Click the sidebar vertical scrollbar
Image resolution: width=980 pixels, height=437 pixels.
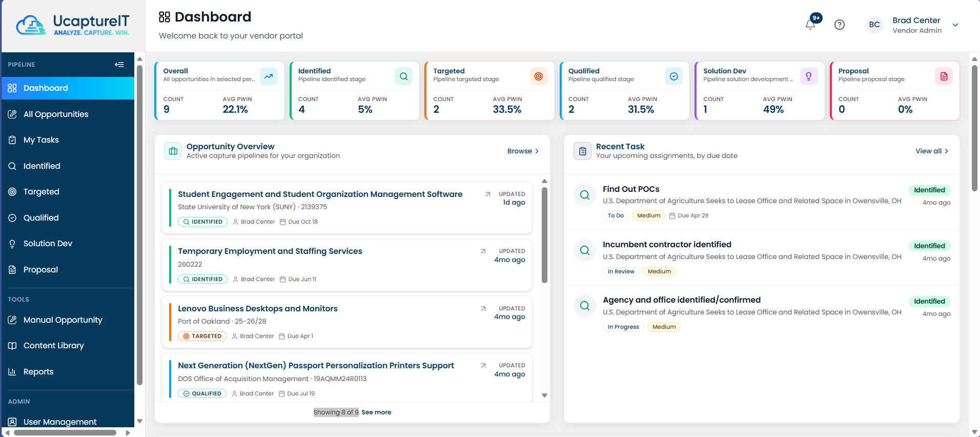[139, 225]
